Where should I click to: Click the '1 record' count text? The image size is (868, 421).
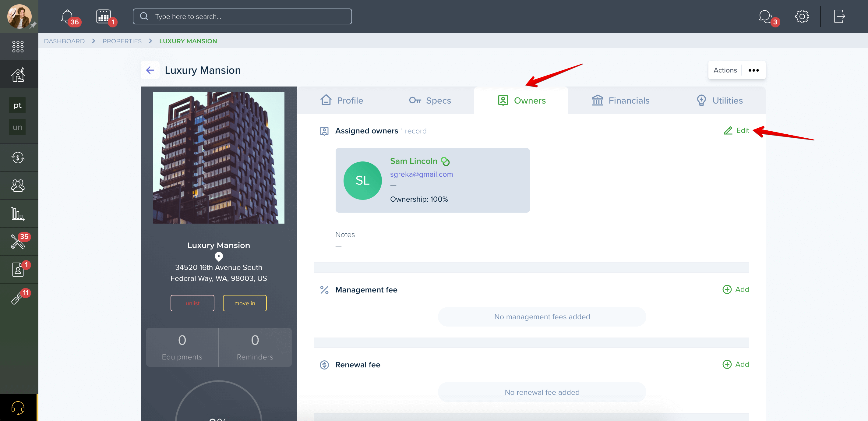click(x=414, y=131)
